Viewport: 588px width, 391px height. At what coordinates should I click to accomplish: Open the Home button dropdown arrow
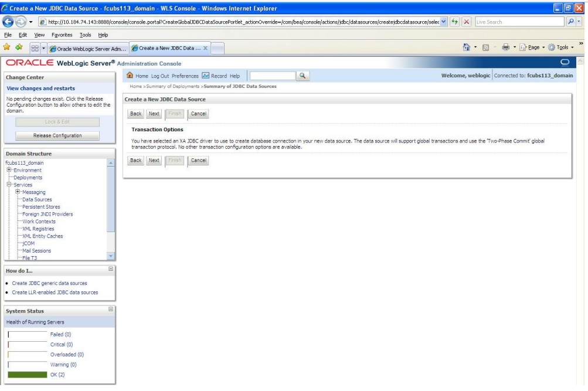[x=475, y=47]
